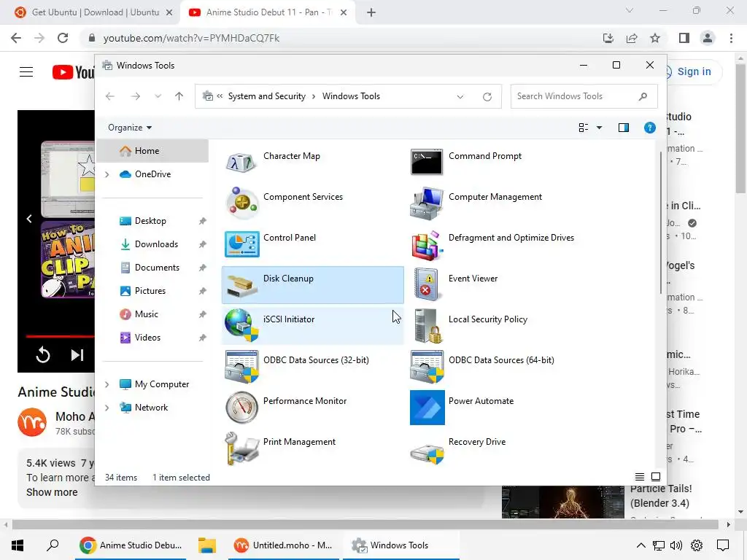The image size is (747, 560).
Task: Select the Performance Monitor icon
Action: 241,407
